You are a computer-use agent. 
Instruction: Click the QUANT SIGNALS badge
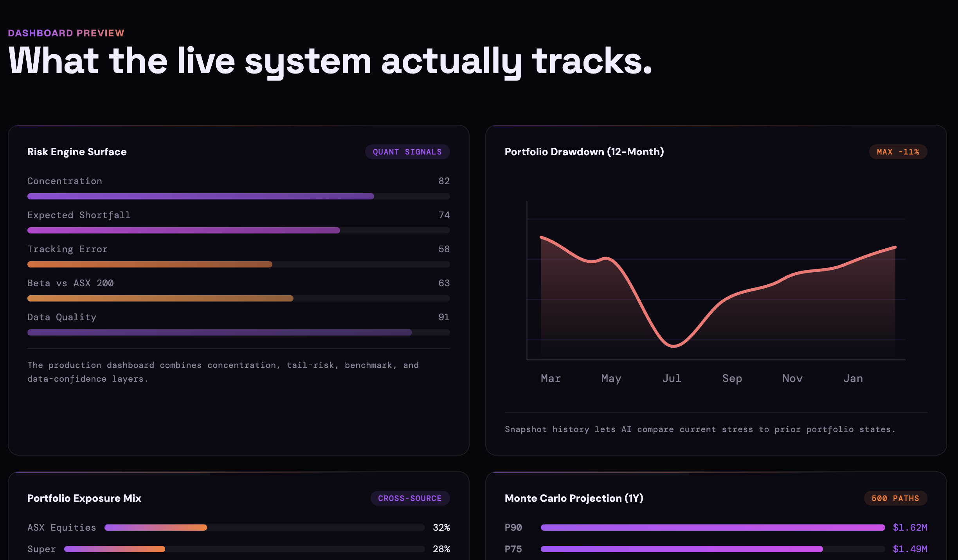407,152
